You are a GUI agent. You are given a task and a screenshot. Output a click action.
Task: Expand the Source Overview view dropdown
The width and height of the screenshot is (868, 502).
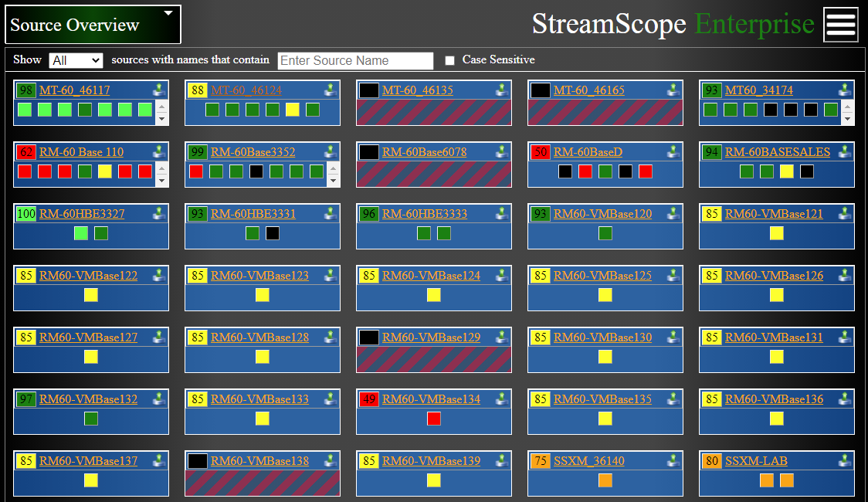pos(168,13)
